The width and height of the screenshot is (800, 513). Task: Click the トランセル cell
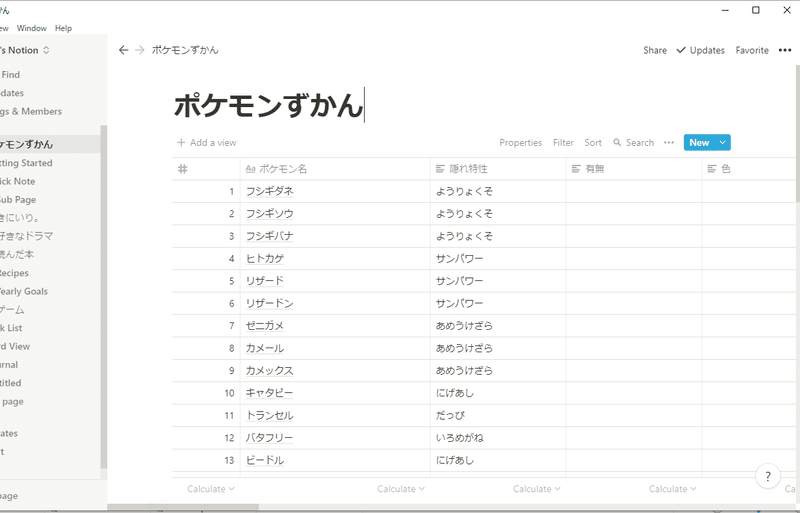click(x=335, y=416)
